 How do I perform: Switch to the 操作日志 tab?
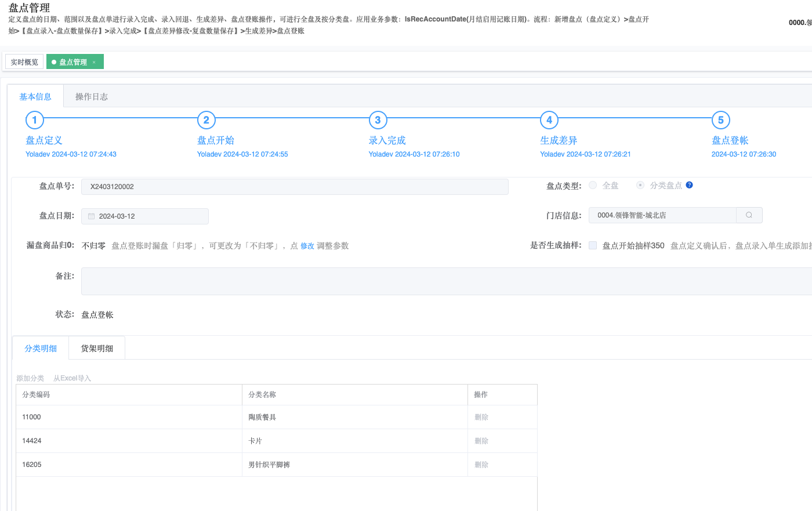(92, 97)
